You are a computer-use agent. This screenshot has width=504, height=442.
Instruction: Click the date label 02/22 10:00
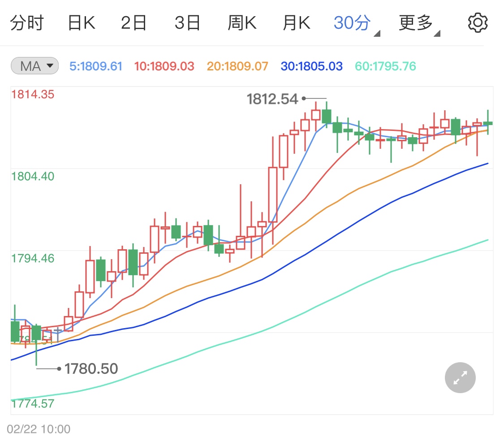coord(39,429)
